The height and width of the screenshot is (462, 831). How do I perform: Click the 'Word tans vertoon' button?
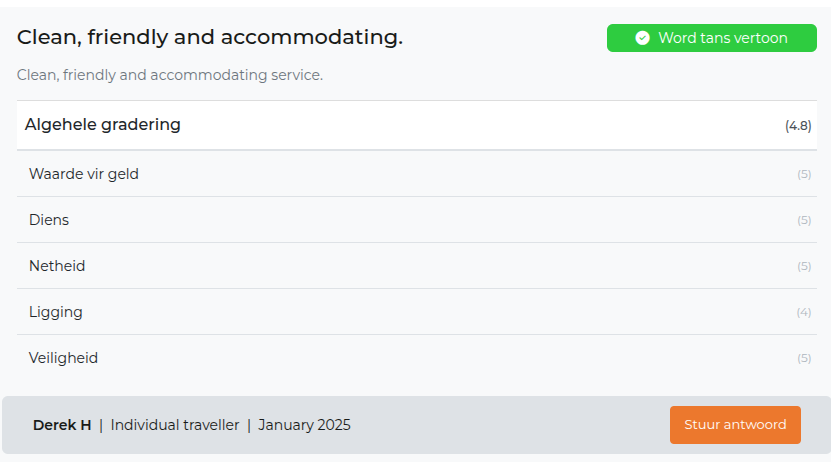click(x=711, y=38)
